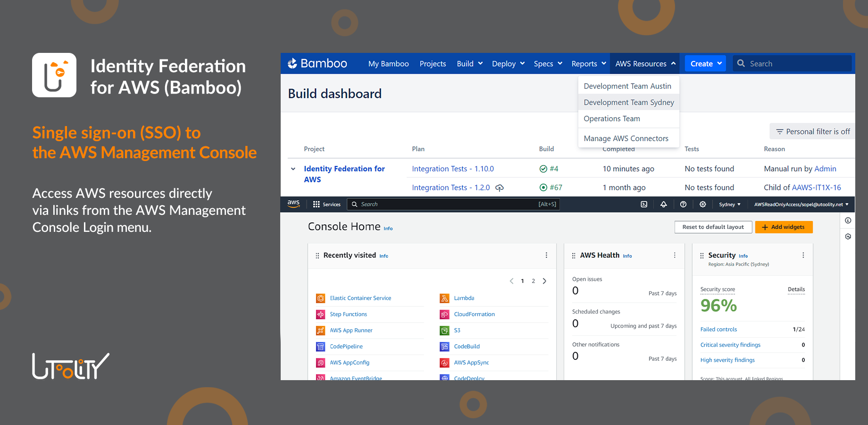
Task: Go to next page of recently visited
Action: pos(544,281)
